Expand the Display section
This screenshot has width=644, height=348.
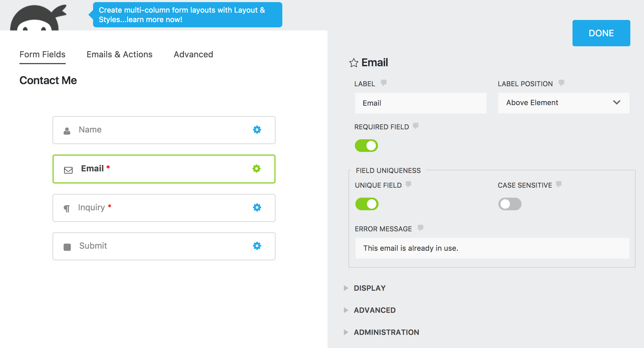click(369, 288)
